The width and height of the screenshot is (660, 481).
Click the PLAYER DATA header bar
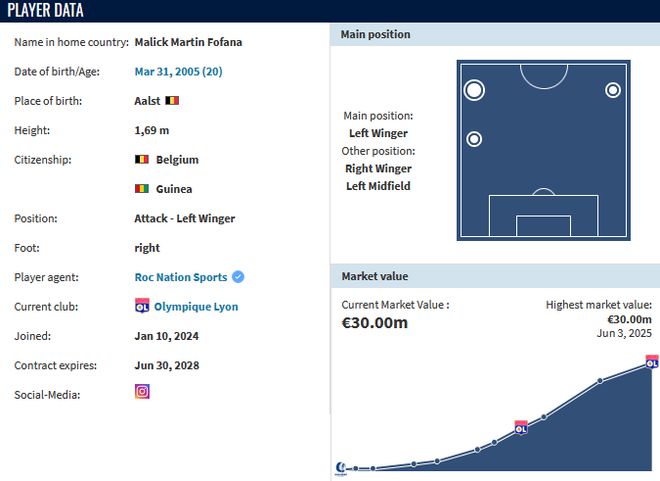click(330, 11)
